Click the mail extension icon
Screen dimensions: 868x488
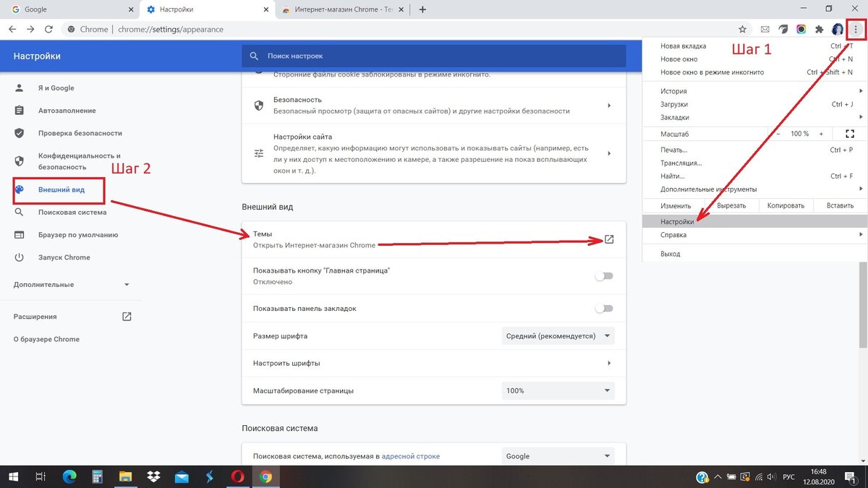(764, 29)
